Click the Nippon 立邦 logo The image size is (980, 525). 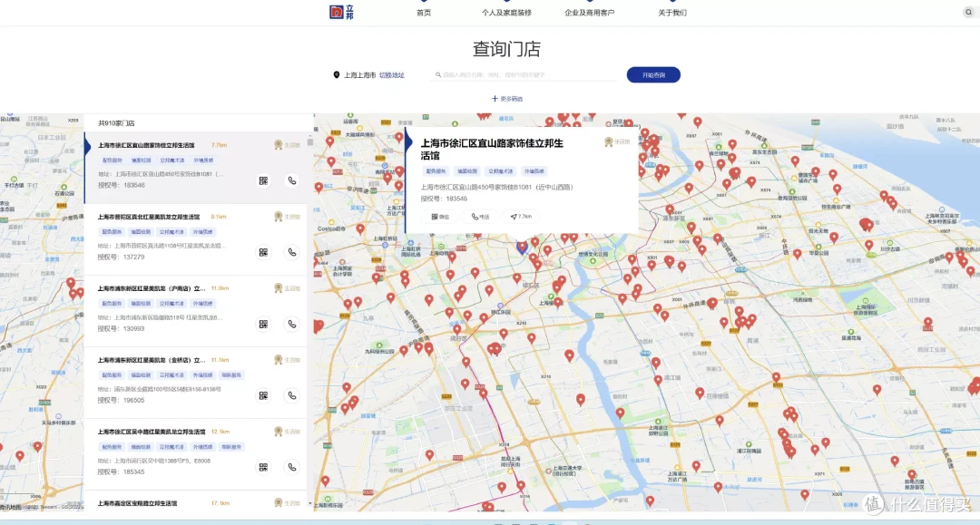[x=341, y=12]
